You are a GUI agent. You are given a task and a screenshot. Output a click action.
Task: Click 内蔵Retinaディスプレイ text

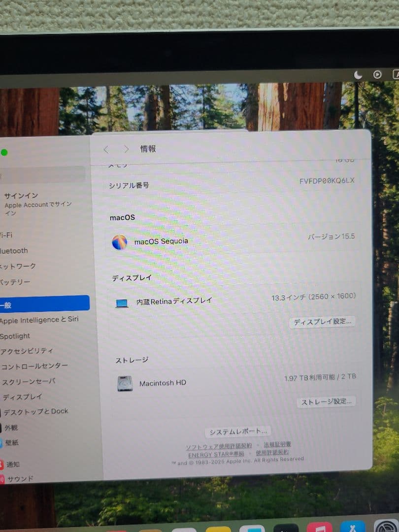point(174,301)
